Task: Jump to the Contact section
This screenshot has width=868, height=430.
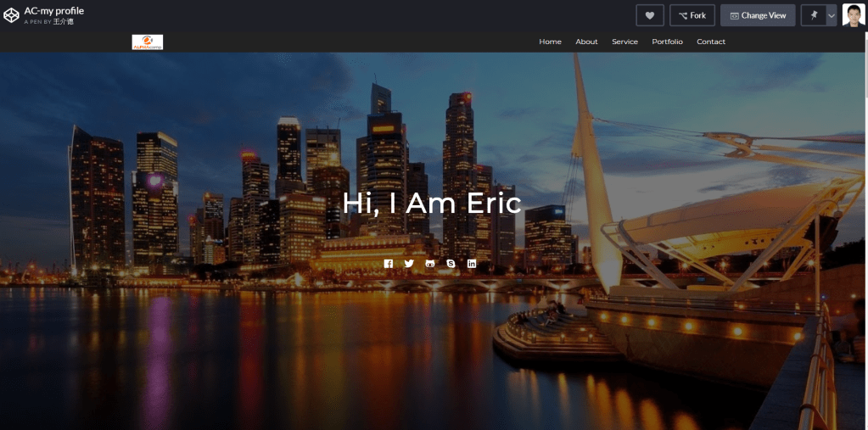Action: click(x=711, y=42)
